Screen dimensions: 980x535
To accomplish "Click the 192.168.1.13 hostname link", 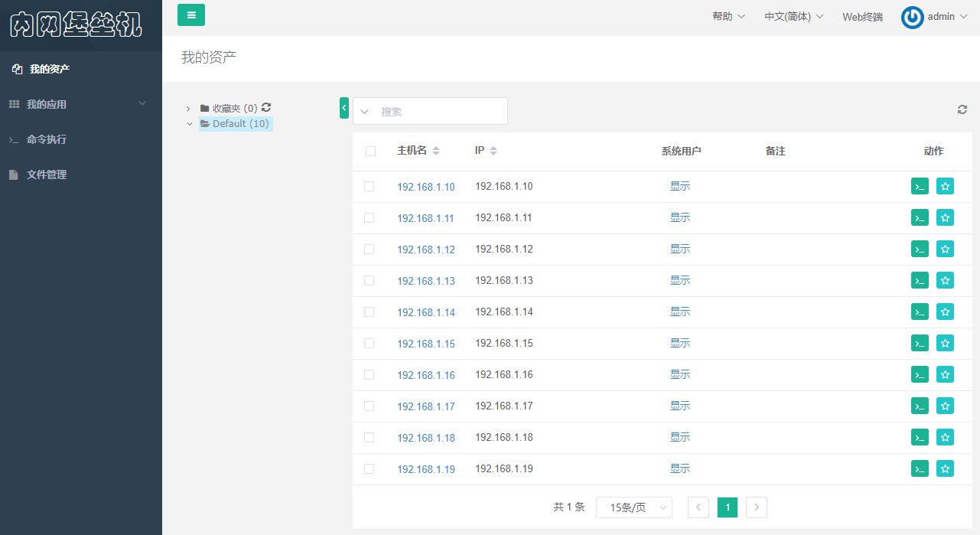I will (x=425, y=281).
